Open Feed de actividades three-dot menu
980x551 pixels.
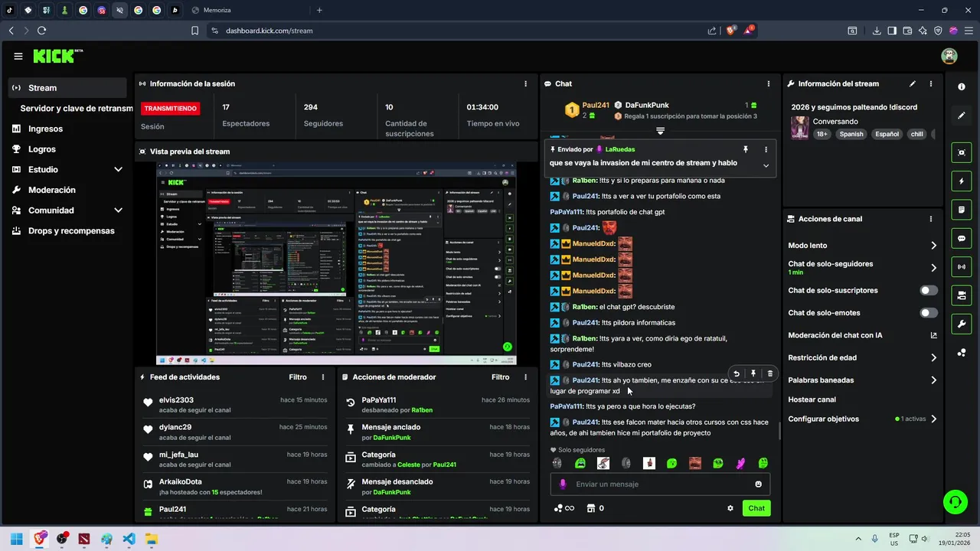click(x=323, y=377)
